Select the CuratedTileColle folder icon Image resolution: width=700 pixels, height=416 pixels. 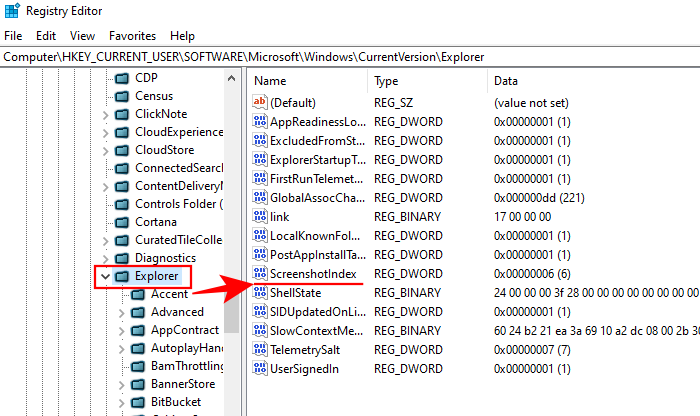point(122,241)
